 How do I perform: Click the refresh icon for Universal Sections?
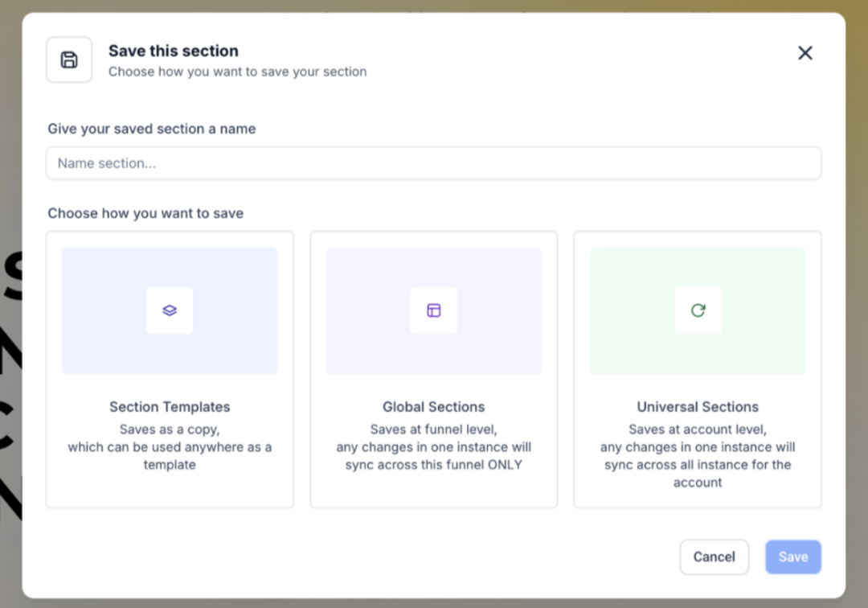(698, 310)
